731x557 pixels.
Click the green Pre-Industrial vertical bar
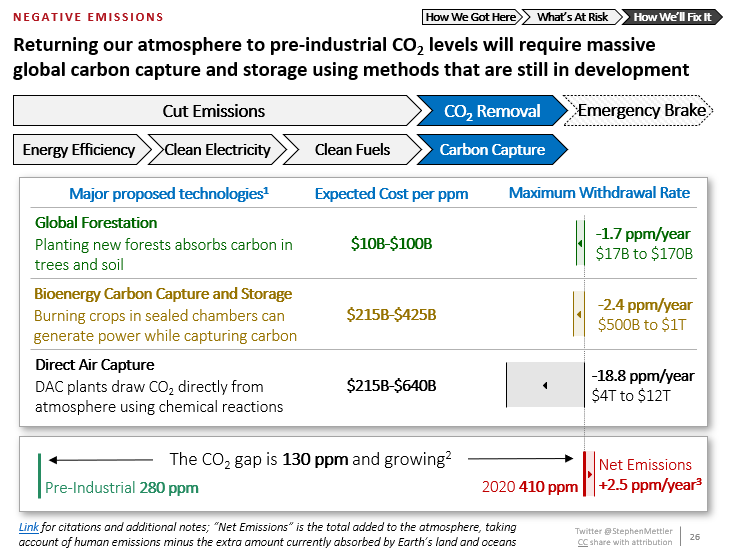coord(38,475)
